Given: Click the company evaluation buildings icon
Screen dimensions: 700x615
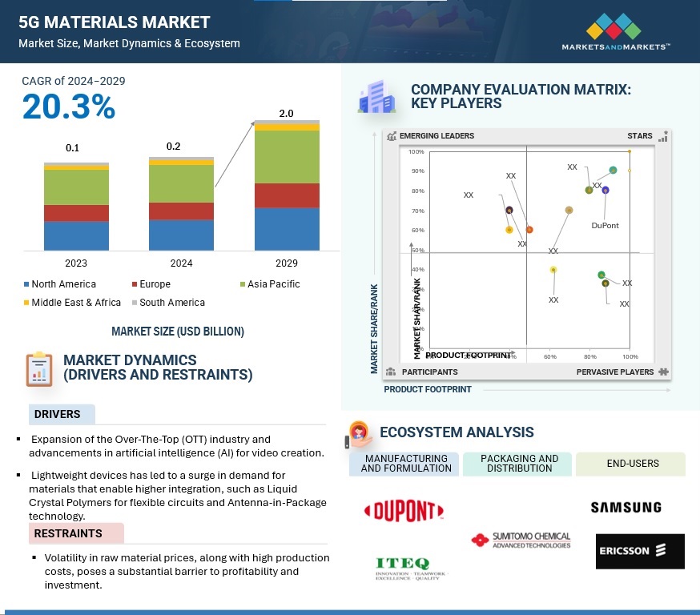Looking at the screenshot, I should pos(377,98).
